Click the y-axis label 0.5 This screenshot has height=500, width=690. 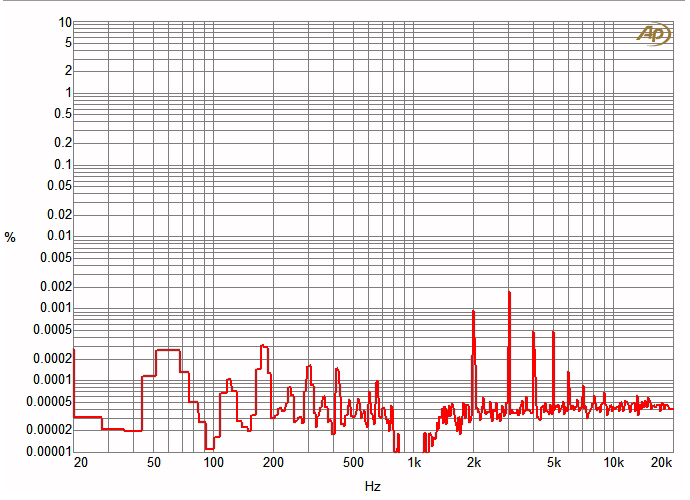click(x=63, y=114)
